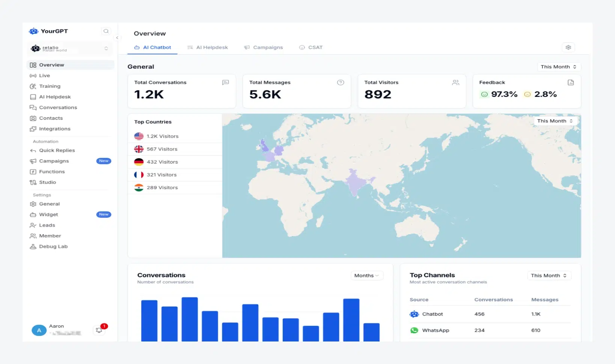
Task: Open the retalio workspace switcher
Action: coord(70,48)
